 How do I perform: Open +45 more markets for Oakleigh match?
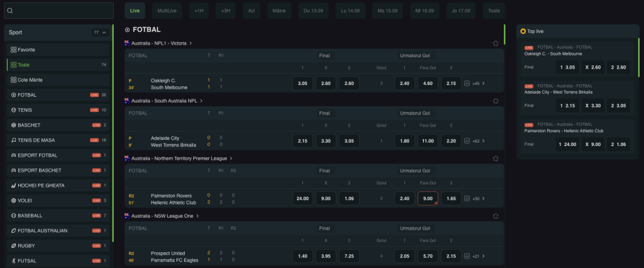point(479,84)
